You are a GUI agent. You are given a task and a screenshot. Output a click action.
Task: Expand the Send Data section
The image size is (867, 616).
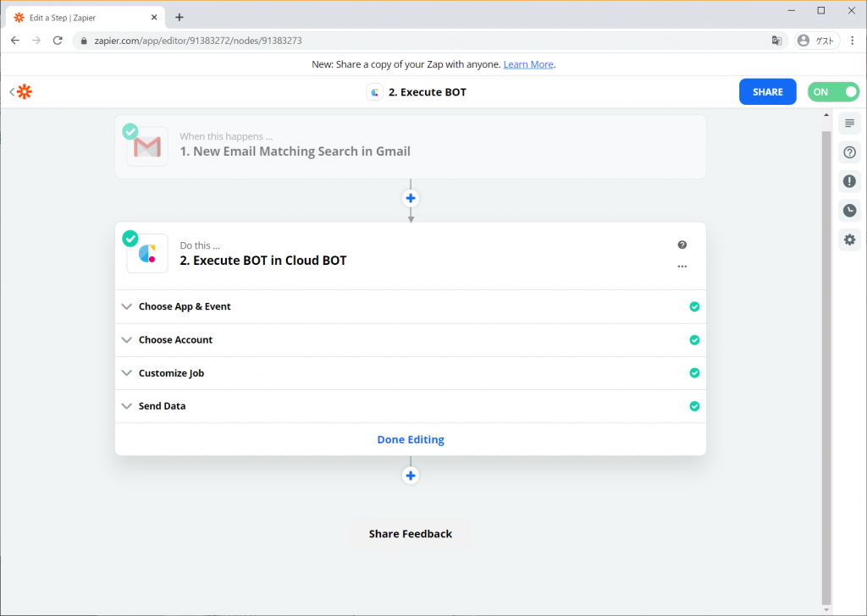(x=162, y=406)
